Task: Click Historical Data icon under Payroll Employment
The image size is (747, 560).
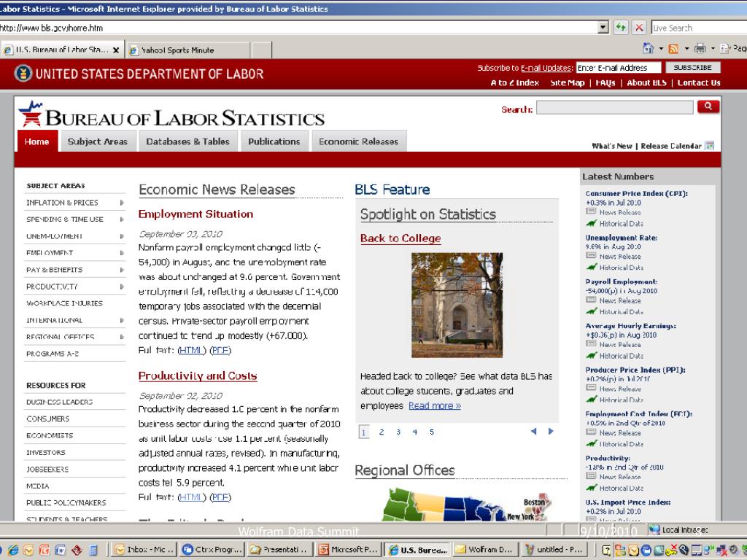Action: coord(591,311)
